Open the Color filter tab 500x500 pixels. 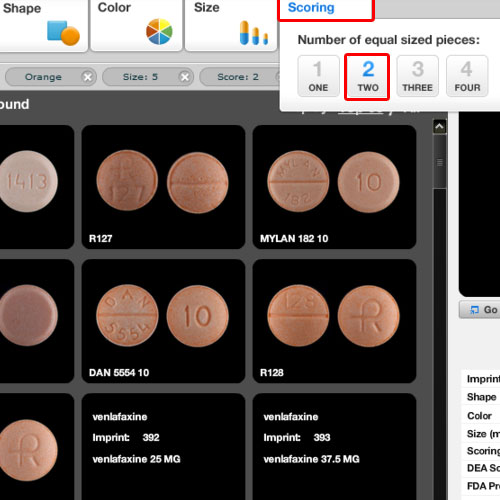coord(137,25)
